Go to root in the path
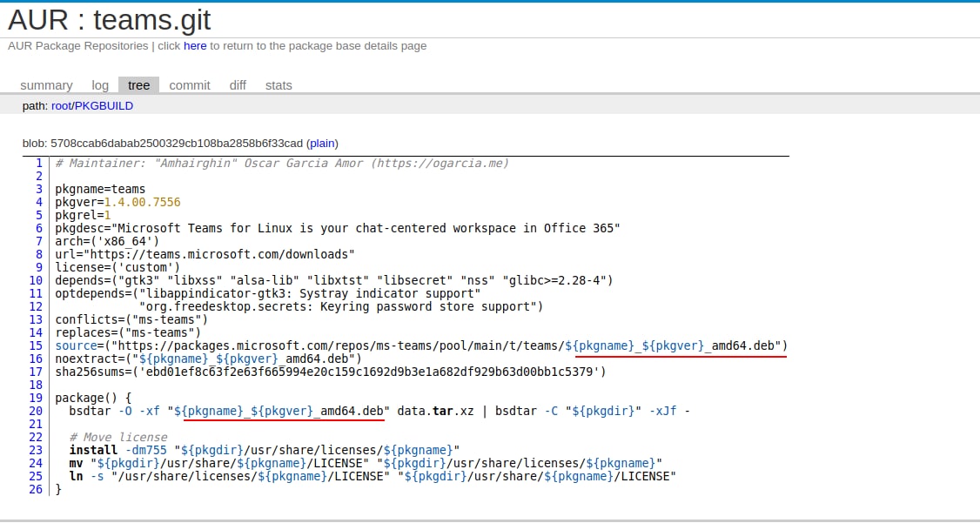Viewport: 980px width, 523px height. 61,105
